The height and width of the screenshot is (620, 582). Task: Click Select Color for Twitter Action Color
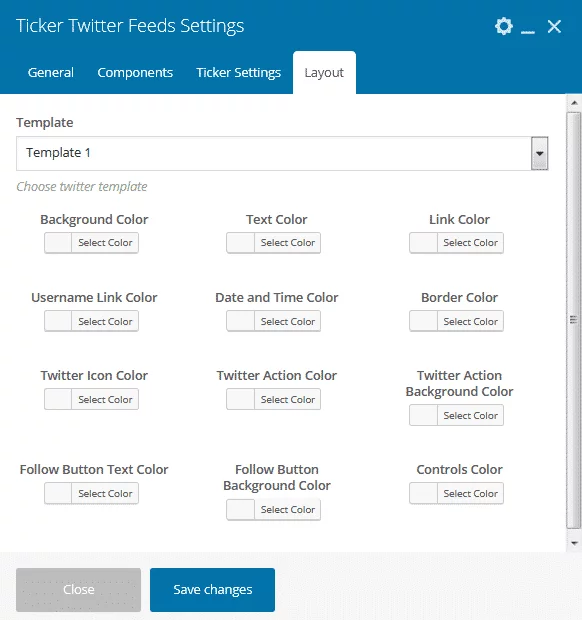point(287,399)
